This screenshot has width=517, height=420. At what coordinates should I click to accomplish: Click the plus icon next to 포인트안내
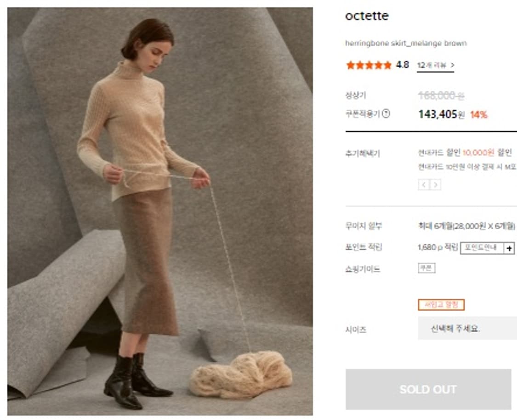click(509, 248)
